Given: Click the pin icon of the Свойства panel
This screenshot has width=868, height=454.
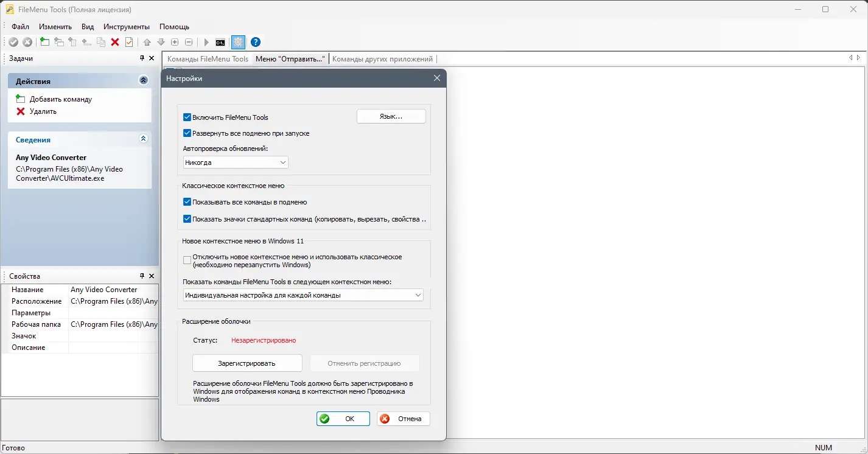Looking at the screenshot, I should tap(142, 276).
